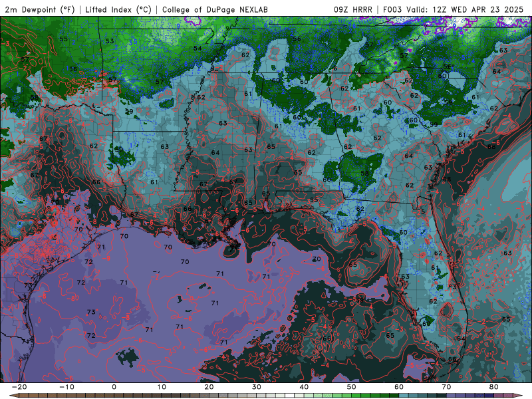Click the -20 label on the color scale
The width and height of the screenshot is (532, 399).
(19, 387)
